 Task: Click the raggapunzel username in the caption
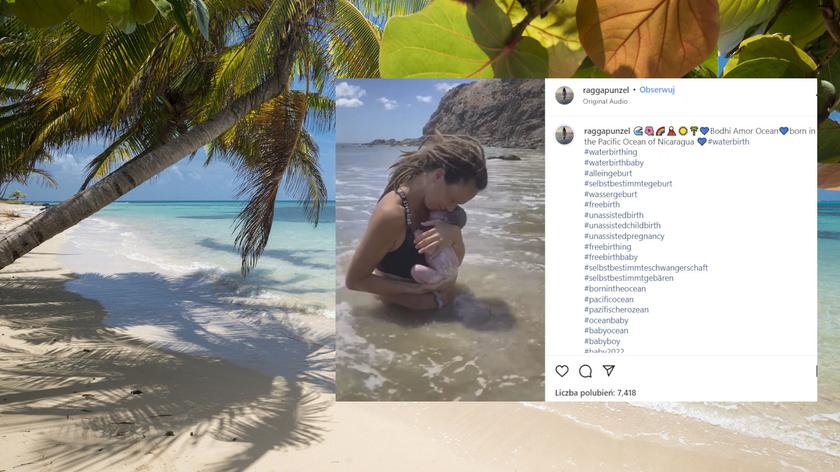(606, 131)
